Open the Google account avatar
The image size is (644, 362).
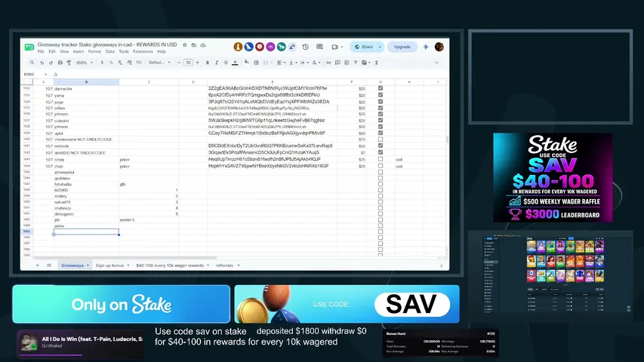coord(439,47)
